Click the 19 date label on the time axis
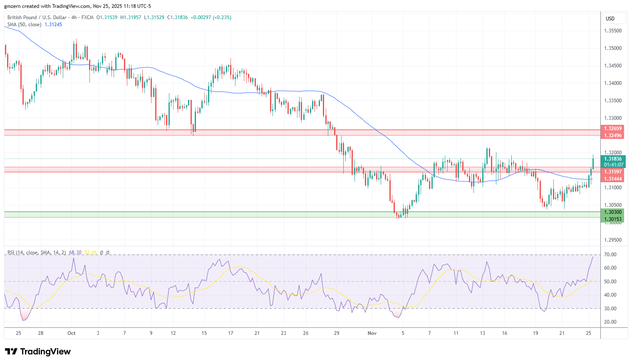Image resolution: width=632 pixels, height=364 pixels. [x=535, y=333]
